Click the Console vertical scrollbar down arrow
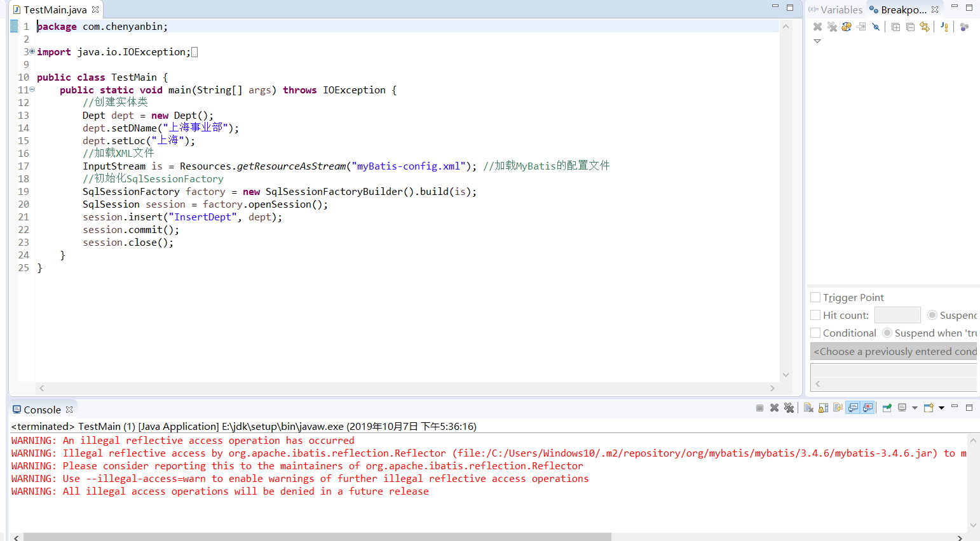Image resolution: width=980 pixels, height=541 pixels. click(x=973, y=526)
